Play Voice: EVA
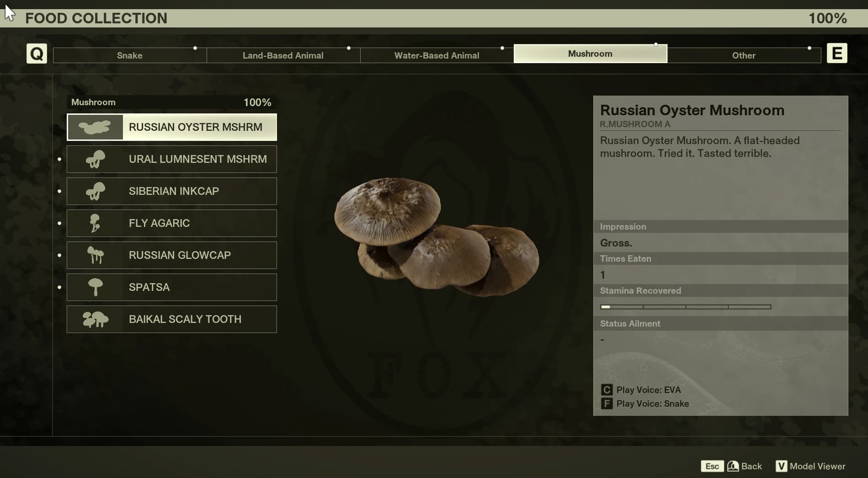868x478 pixels. (648, 390)
